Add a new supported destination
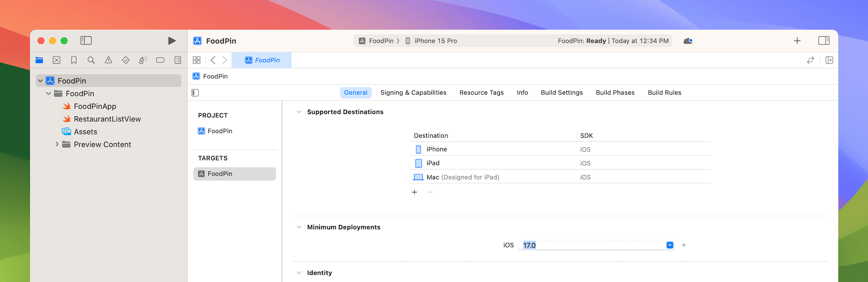 pyautogui.click(x=415, y=192)
